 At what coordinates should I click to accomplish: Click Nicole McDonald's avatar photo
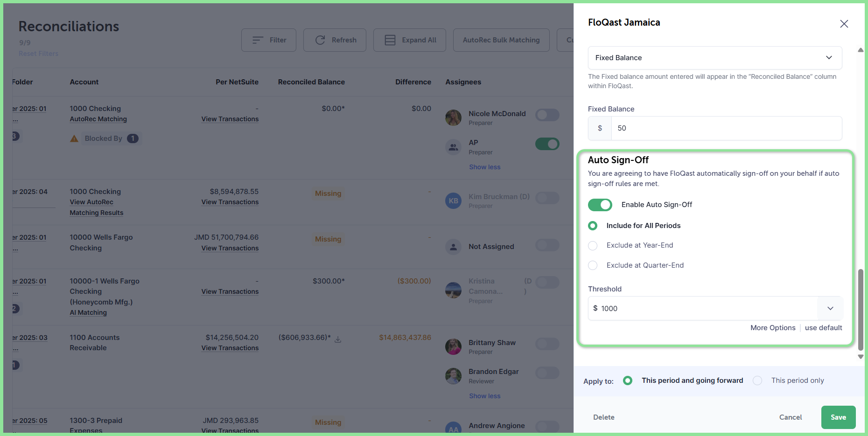(453, 118)
